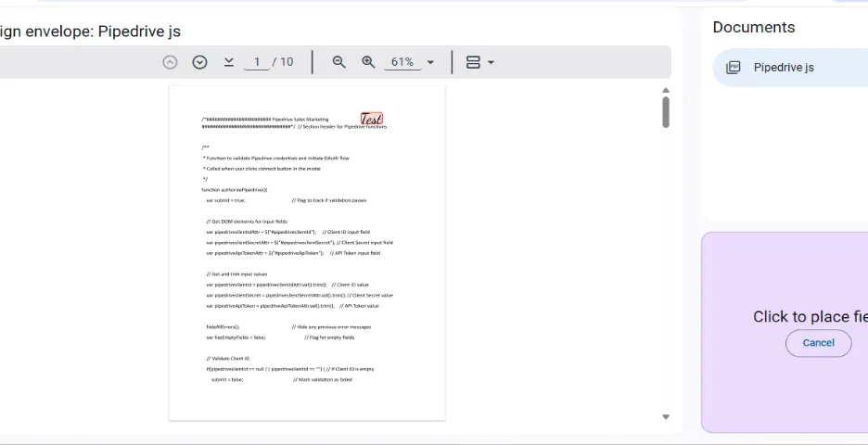Click the envelope title 'Pipedrive js'
868x445 pixels.
coord(139,32)
